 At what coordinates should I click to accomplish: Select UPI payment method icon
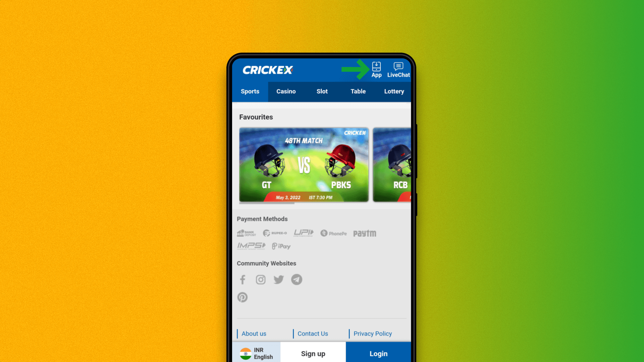click(304, 233)
